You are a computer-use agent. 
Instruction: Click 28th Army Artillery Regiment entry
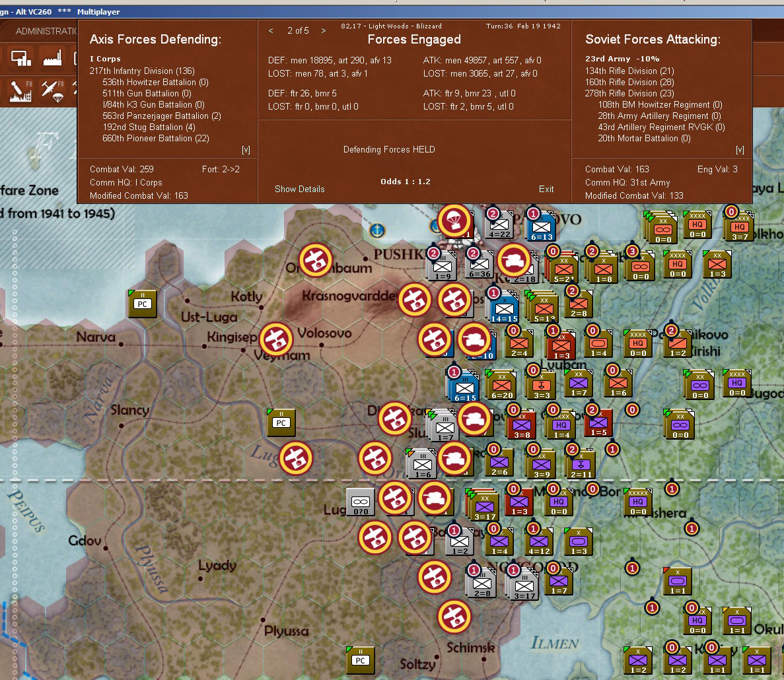point(659,116)
